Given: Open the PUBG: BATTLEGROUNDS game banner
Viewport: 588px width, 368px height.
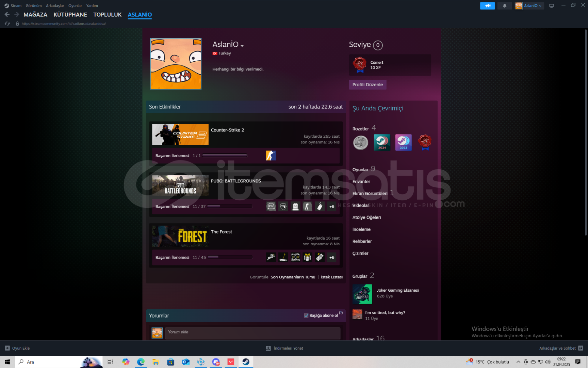Looking at the screenshot, I should [180, 185].
